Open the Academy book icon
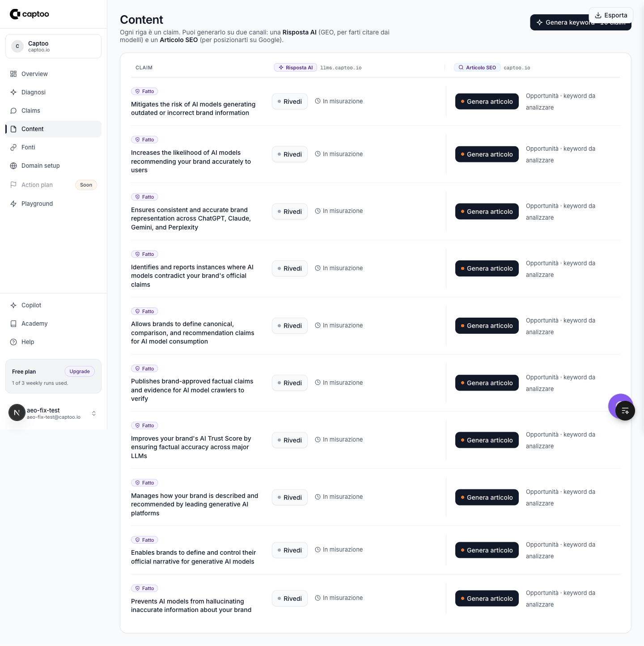This screenshot has width=644, height=646. [x=13, y=323]
